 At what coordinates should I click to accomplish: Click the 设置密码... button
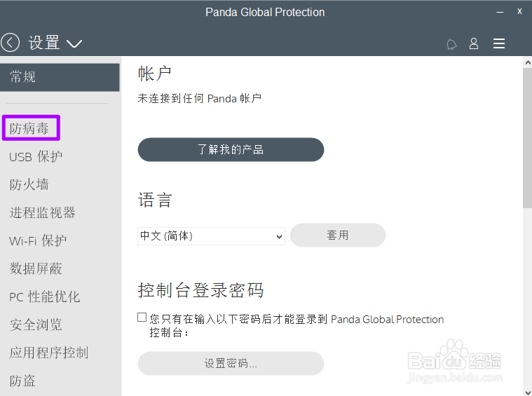tap(231, 364)
